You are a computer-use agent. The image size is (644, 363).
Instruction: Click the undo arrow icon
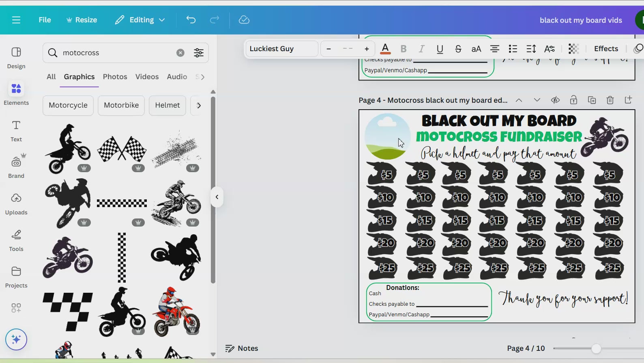(191, 20)
